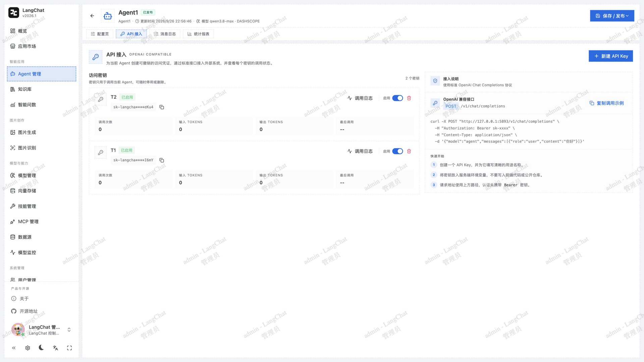Switch to 消息日志 tab
This screenshot has width=644, height=362.
(x=165, y=34)
